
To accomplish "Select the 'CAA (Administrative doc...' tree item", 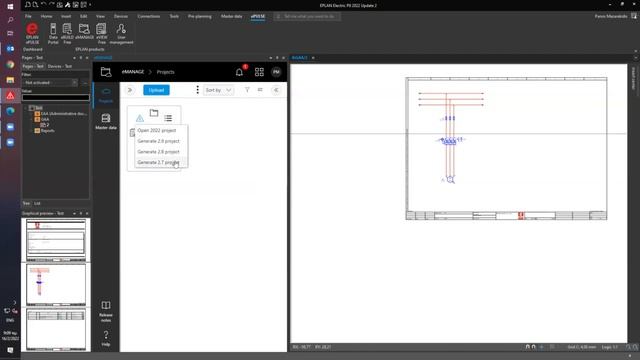I will click(x=61, y=113).
